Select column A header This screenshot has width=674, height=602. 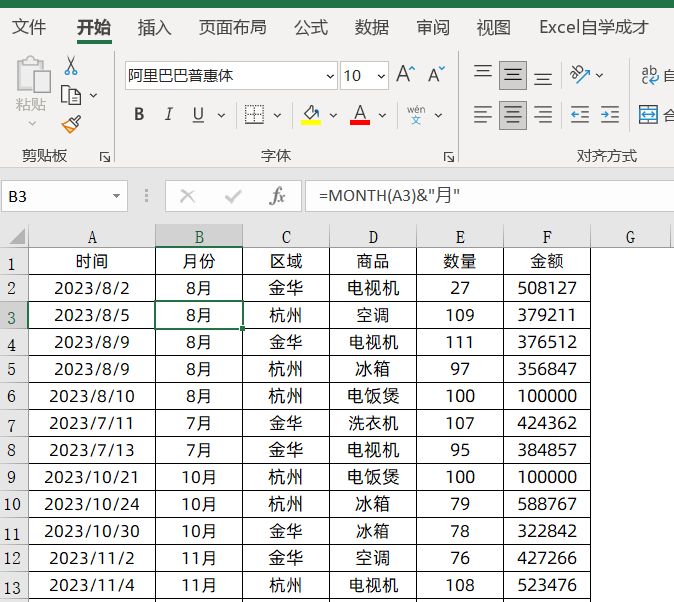[92, 236]
